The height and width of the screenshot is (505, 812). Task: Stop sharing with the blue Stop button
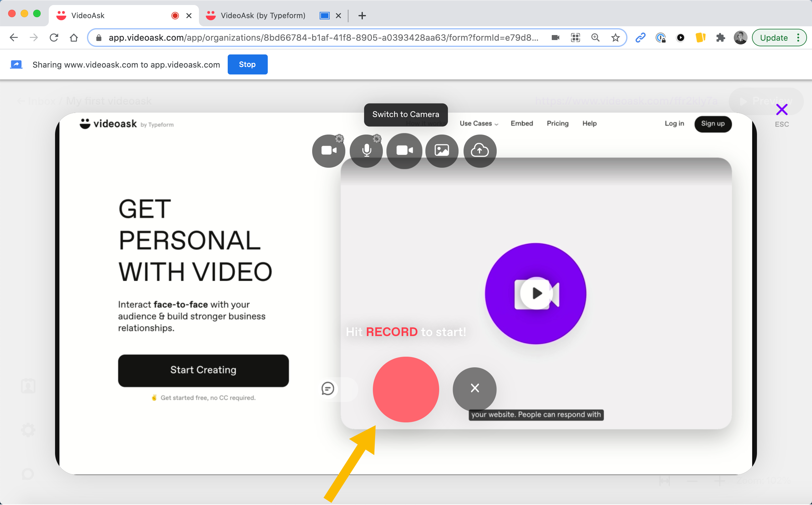247,64
